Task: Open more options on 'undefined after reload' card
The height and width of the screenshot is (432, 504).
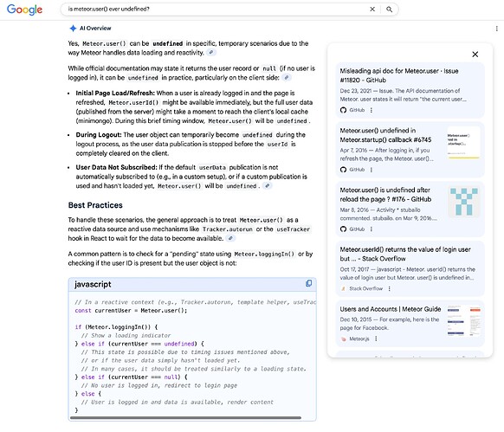Action: pos(372,229)
